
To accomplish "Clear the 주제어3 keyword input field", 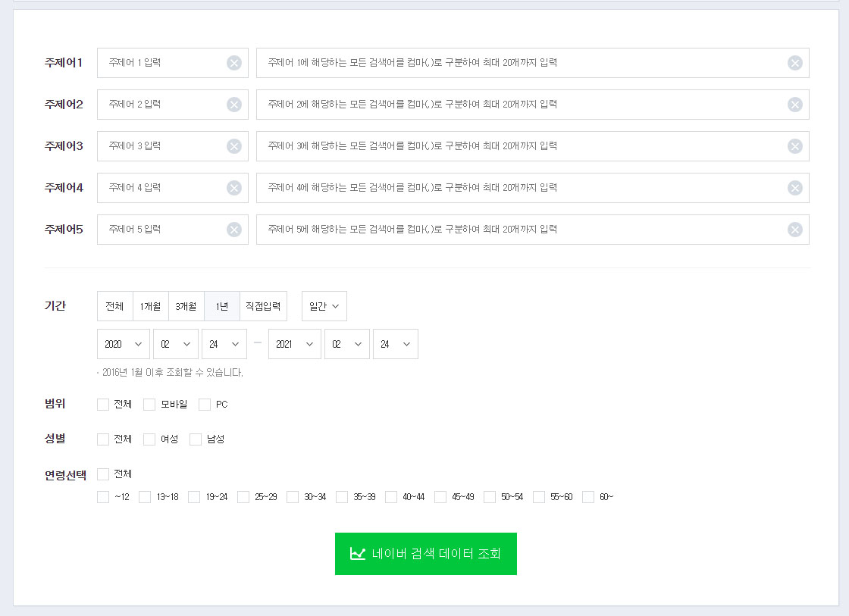I will pos(233,145).
